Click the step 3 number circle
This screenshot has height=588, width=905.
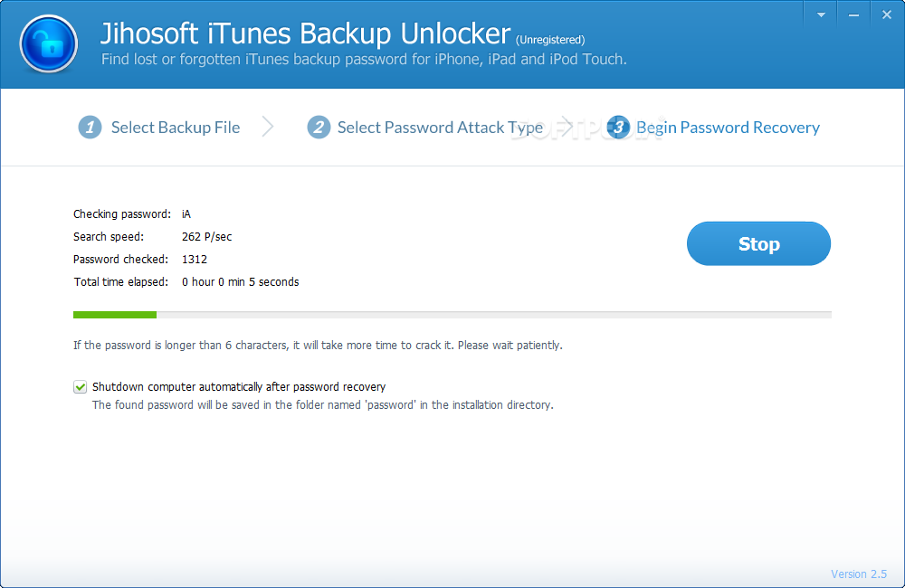618,128
